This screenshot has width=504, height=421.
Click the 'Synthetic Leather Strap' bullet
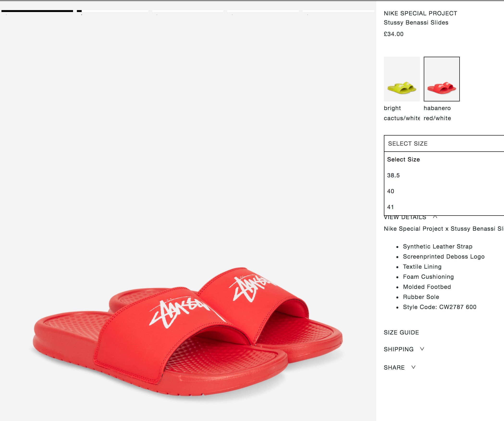(438, 247)
